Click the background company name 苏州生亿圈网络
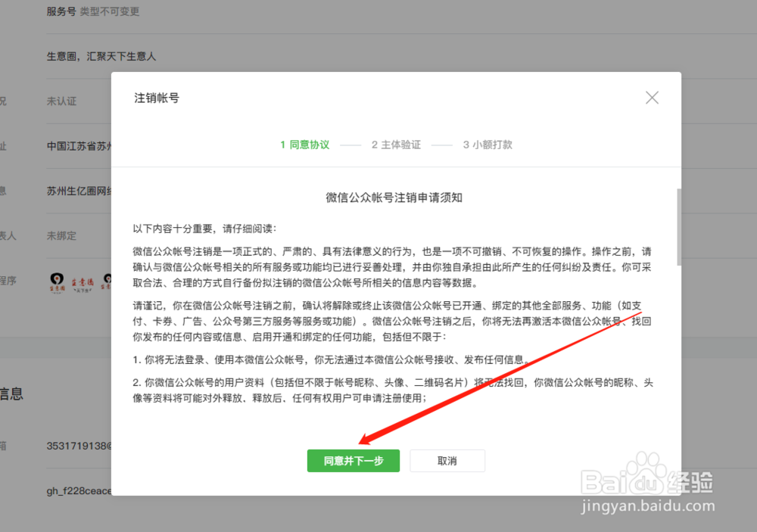The height and width of the screenshot is (532, 757). pos(79,191)
